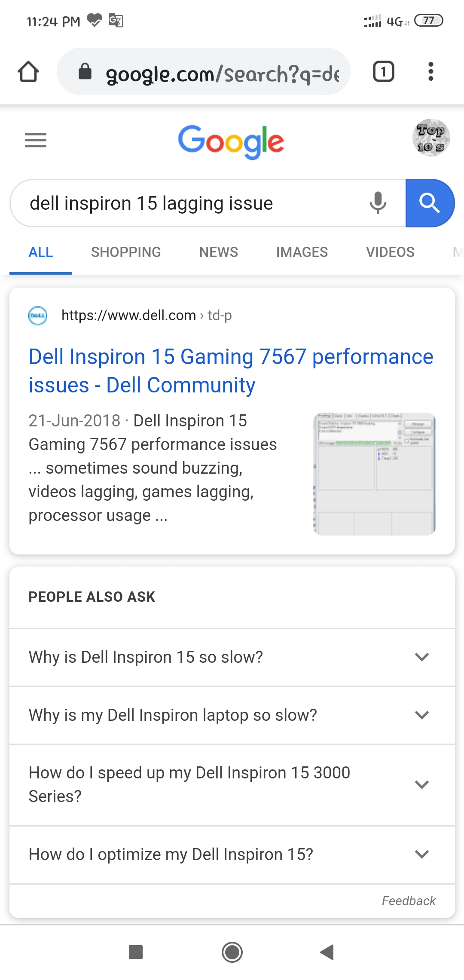Expand "Why is my Dell Inspiron laptop so slow?"
This screenshot has width=464, height=980.
pyautogui.click(x=232, y=715)
